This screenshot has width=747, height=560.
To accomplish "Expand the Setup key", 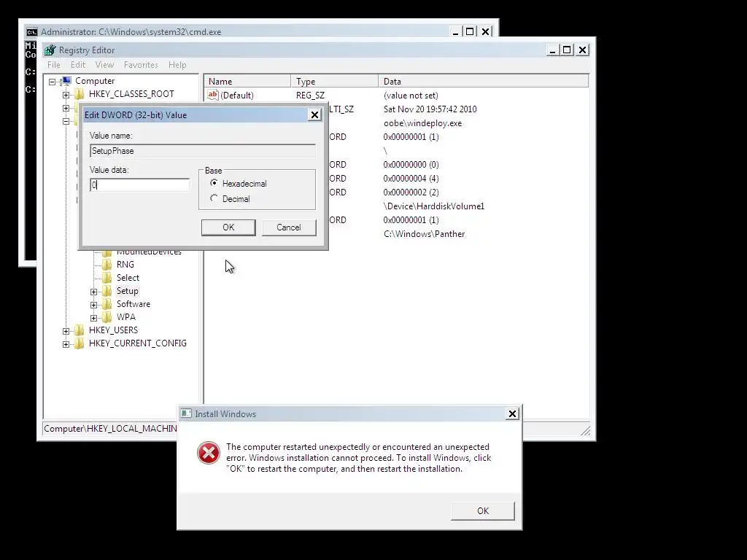I will 94,292.
